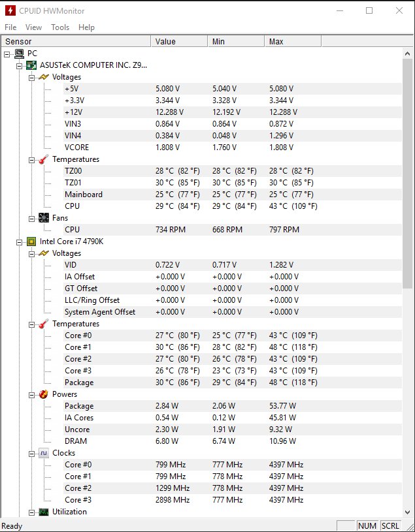Click the Clocks waveform icon
Viewport: 415px width, 532px height.
click(x=44, y=452)
